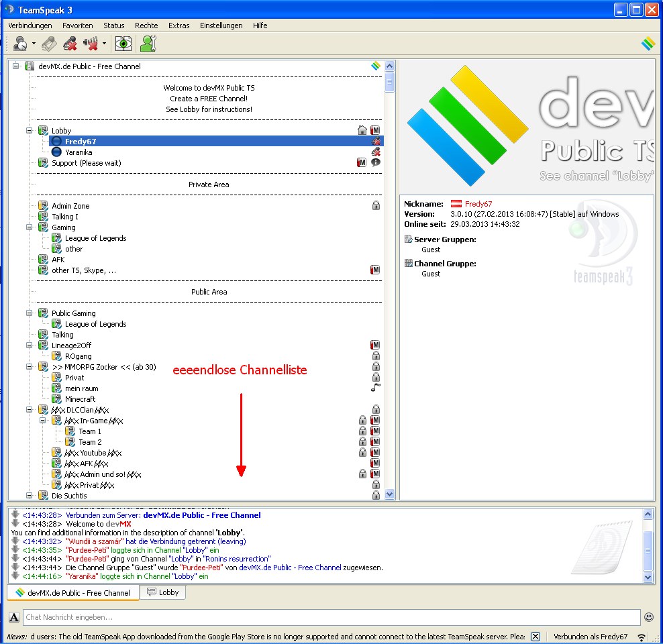
Task: Collapse the Lineage2Off channel
Action: click(x=29, y=345)
